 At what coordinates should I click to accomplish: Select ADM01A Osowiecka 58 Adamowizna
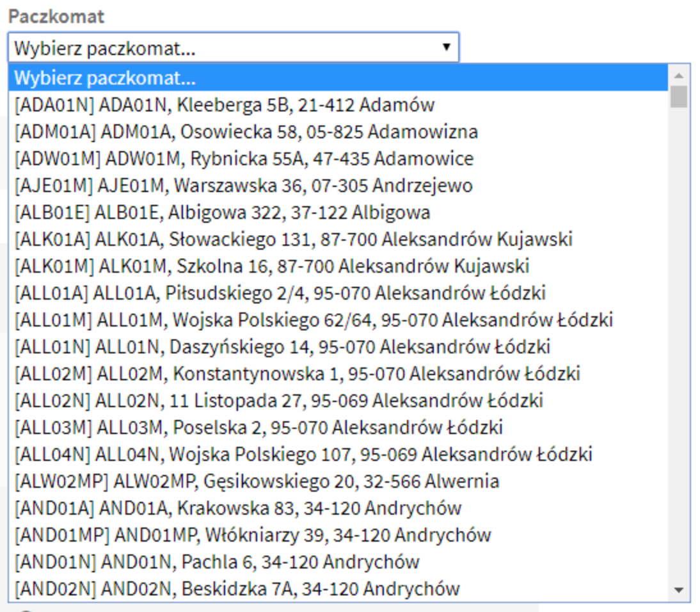click(x=246, y=132)
